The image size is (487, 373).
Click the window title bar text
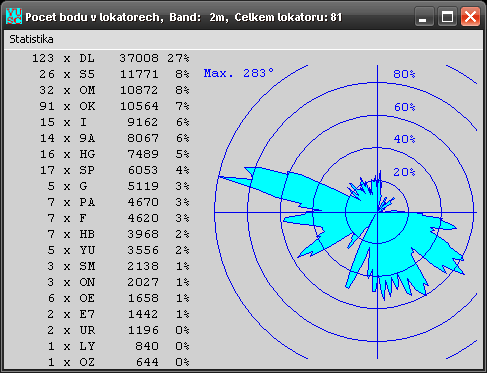pyautogui.click(x=184, y=17)
